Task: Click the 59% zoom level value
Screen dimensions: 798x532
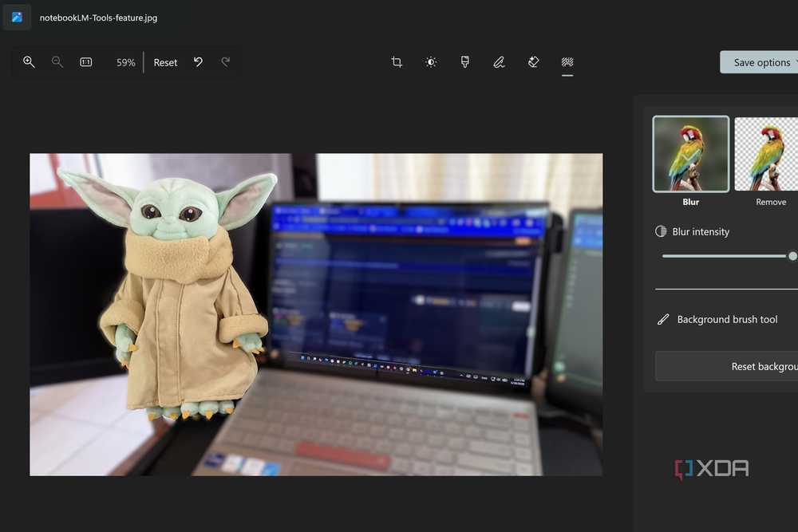Action: coord(126,62)
